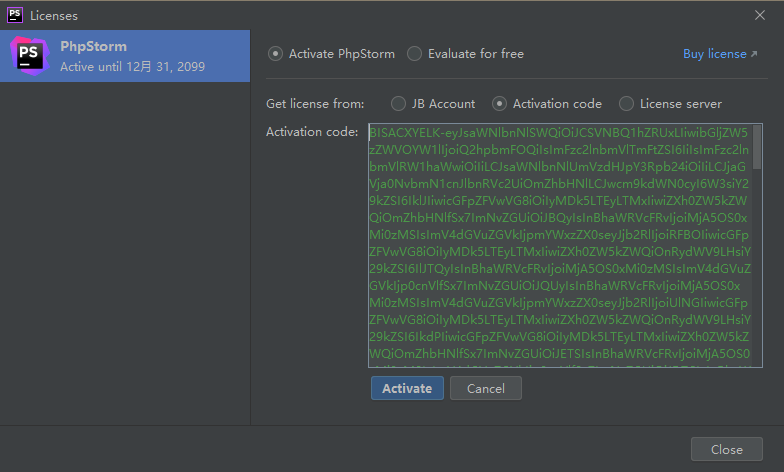Click the small PS icon in title bar

click(14, 16)
